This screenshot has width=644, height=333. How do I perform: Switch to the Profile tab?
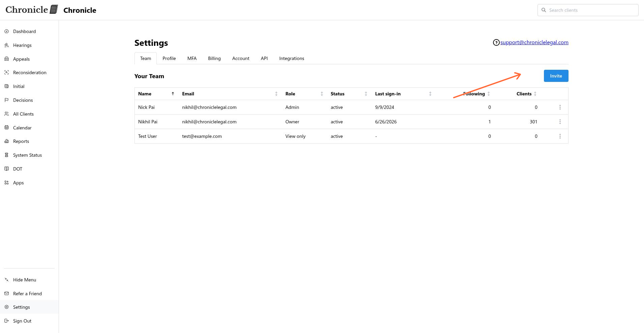coord(169,58)
